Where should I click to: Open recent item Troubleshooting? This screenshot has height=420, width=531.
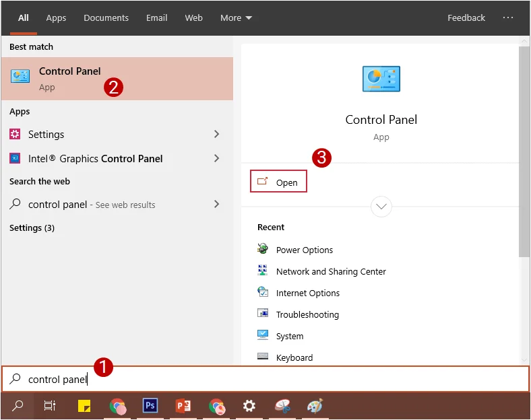[307, 315]
